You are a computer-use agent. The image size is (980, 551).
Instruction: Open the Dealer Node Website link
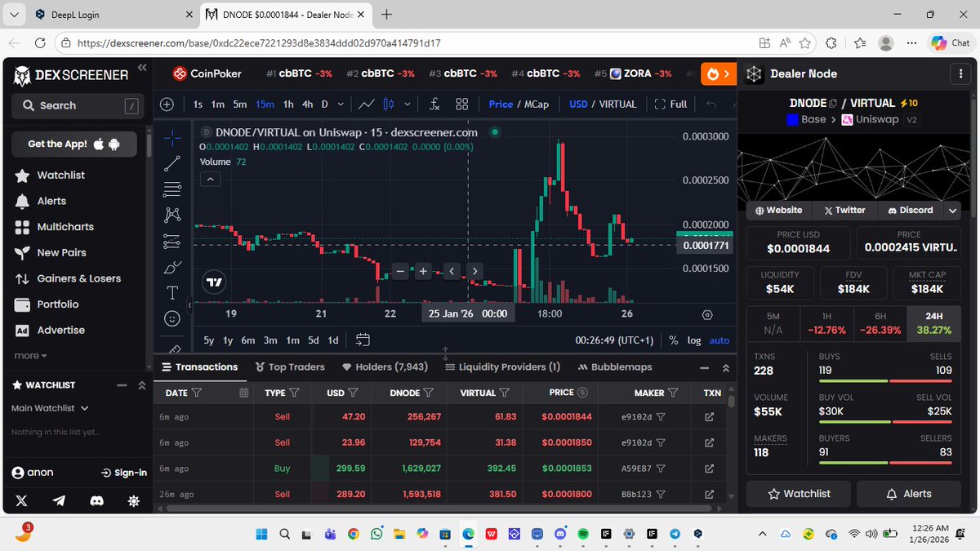[779, 211]
